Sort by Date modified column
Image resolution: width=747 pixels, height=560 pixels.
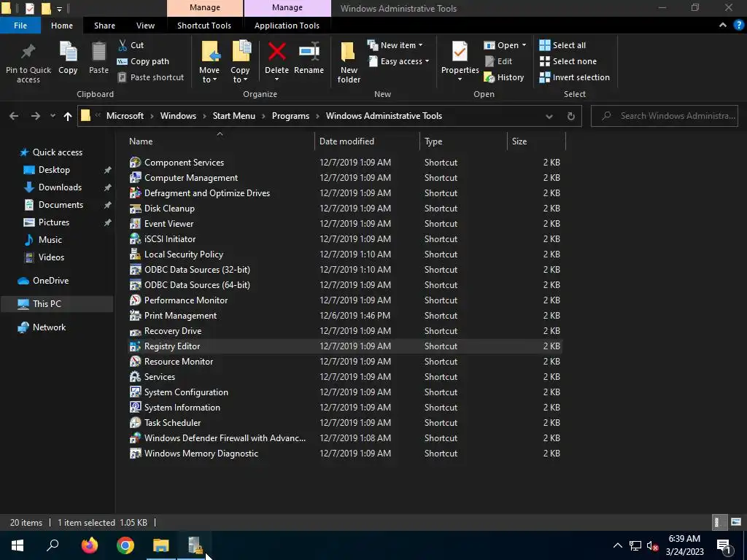tap(367, 141)
